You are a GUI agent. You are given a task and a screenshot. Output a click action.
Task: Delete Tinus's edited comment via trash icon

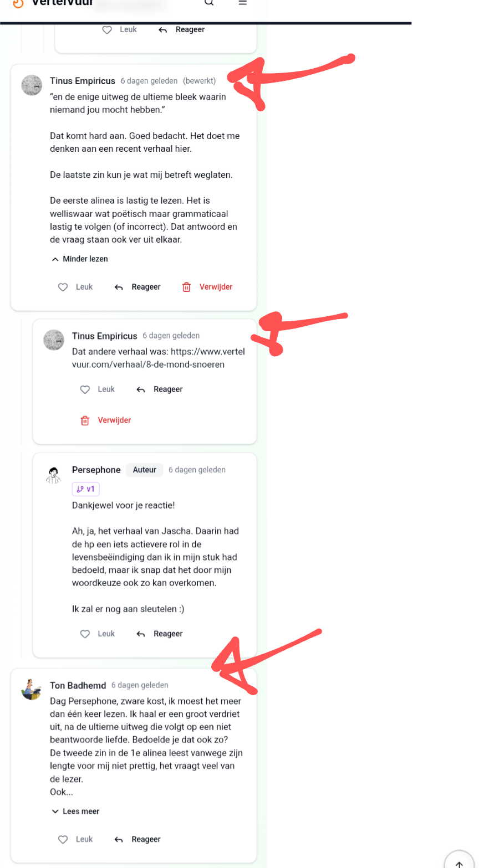point(187,287)
